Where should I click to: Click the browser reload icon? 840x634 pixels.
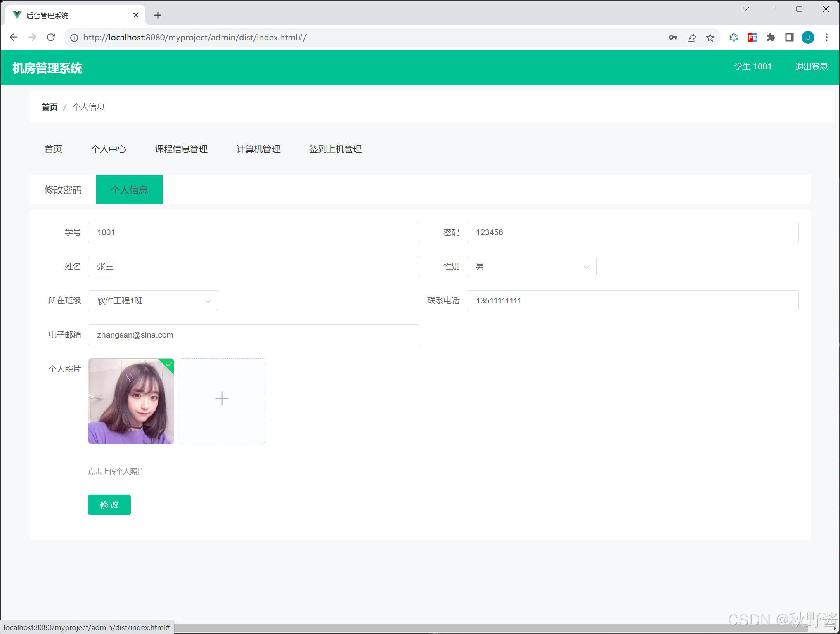coord(51,37)
